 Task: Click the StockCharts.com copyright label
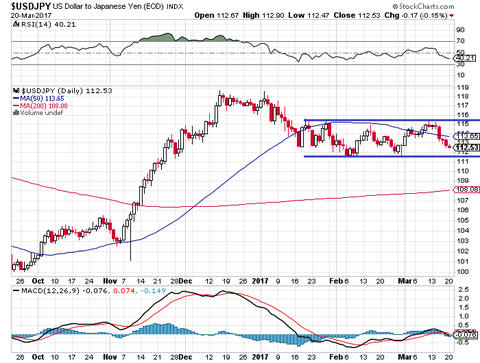tap(423, 6)
